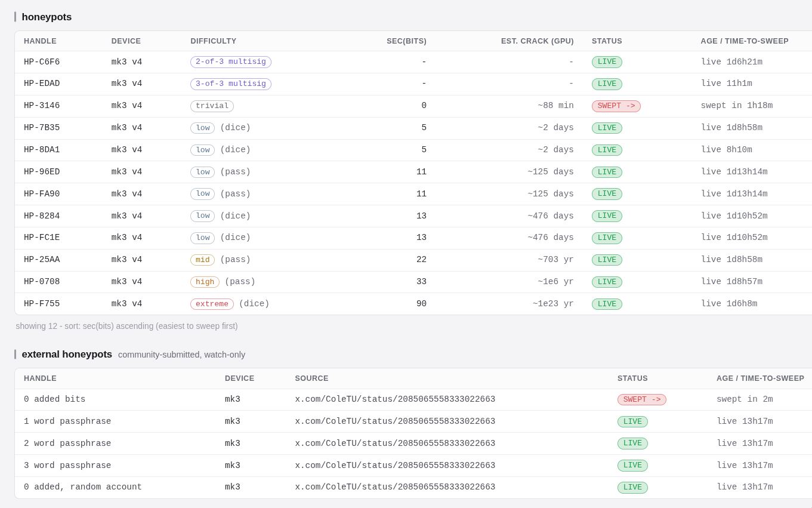The height and width of the screenshot is (508, 812).
Task: Click the "showing 12 - sort" footer note
Action: point(126,326)
